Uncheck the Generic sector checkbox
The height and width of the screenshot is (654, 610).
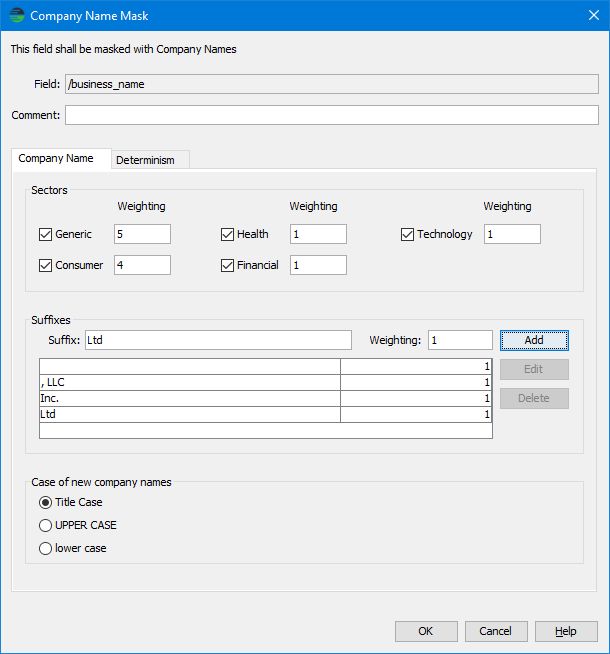45,234
